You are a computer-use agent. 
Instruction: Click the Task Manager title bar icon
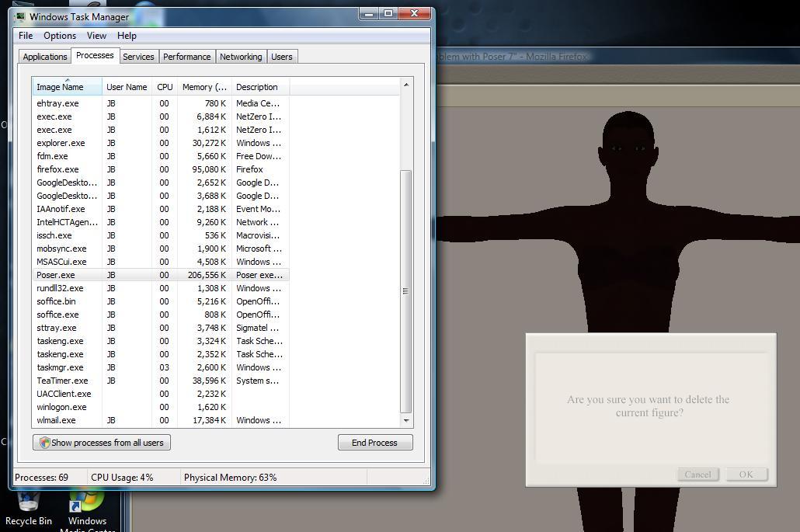(x=21, y=16)
